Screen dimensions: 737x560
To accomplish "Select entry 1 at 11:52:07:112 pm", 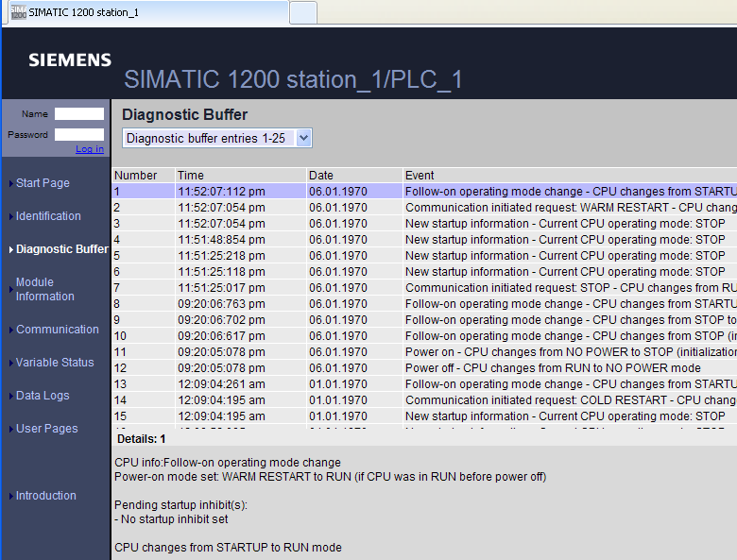I will pyautogui.click(x=425, y=191).
